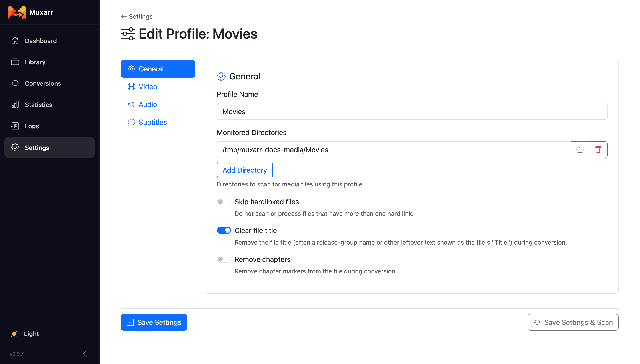640x364 pixels.
Task: Go to Library page
Action: point(50,62)
